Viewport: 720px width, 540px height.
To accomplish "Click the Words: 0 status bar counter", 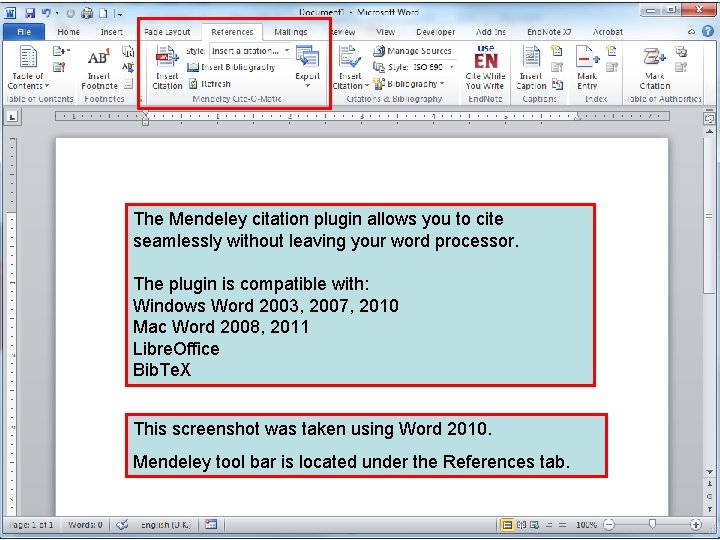I will click(x=85, y=524).
